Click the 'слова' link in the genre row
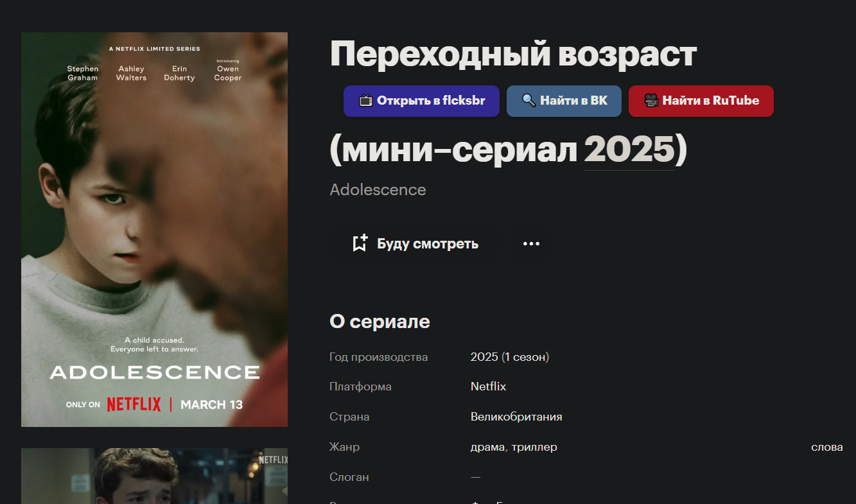Image resolution: width=856 pixels, height=504 pixels. click(827, 447)
